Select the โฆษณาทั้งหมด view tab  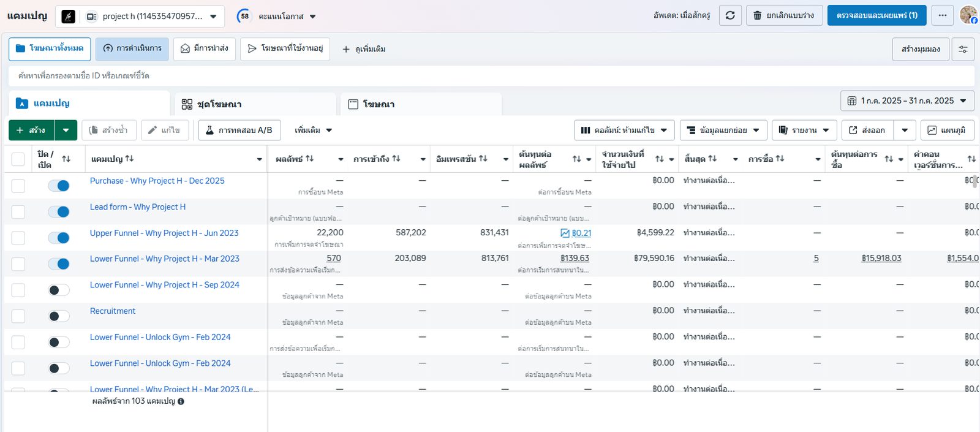click(50, 49)
